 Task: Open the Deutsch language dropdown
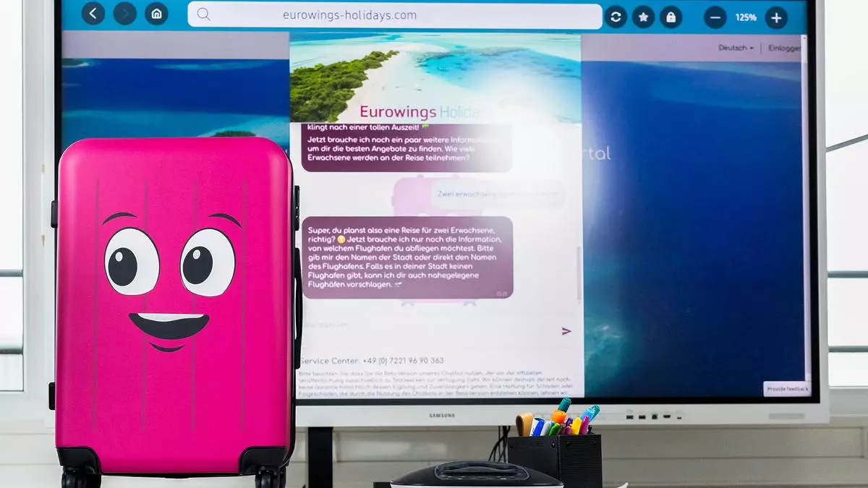point(735,48)
